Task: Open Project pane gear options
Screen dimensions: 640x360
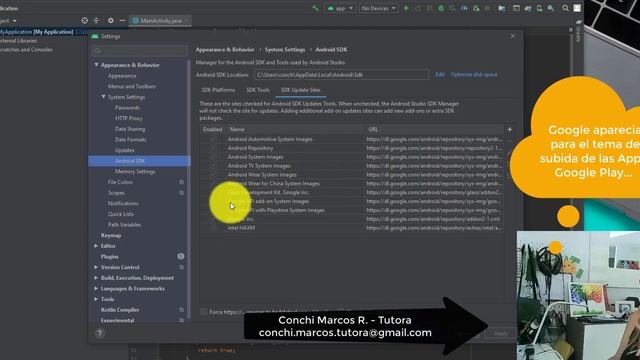Action: tap(111, 20)
